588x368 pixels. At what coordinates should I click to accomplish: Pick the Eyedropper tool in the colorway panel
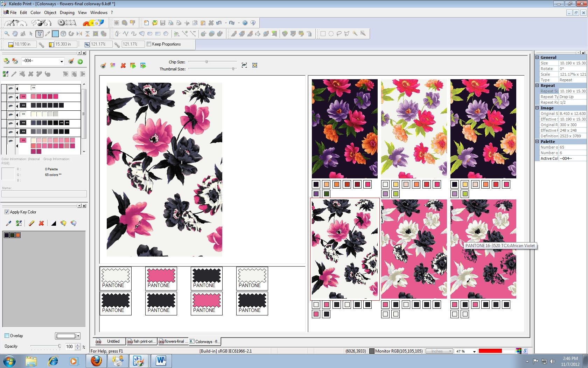[14, 74]
